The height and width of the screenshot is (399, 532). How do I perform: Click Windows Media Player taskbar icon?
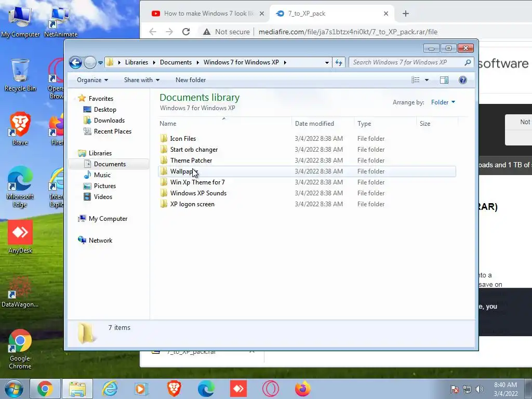pos(141,389)
